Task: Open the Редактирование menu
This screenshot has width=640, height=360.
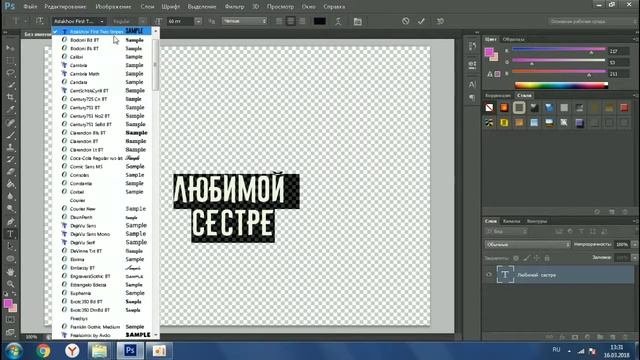Action: coord(65,7)
